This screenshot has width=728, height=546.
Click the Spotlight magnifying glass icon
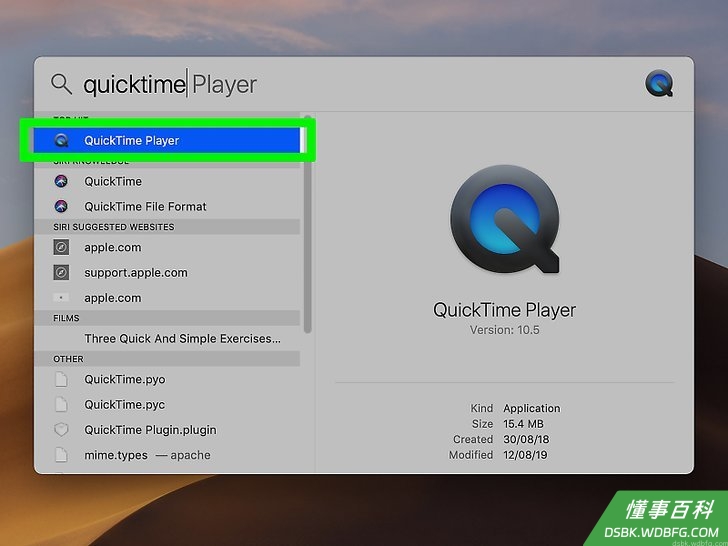(x=61, y=84)
